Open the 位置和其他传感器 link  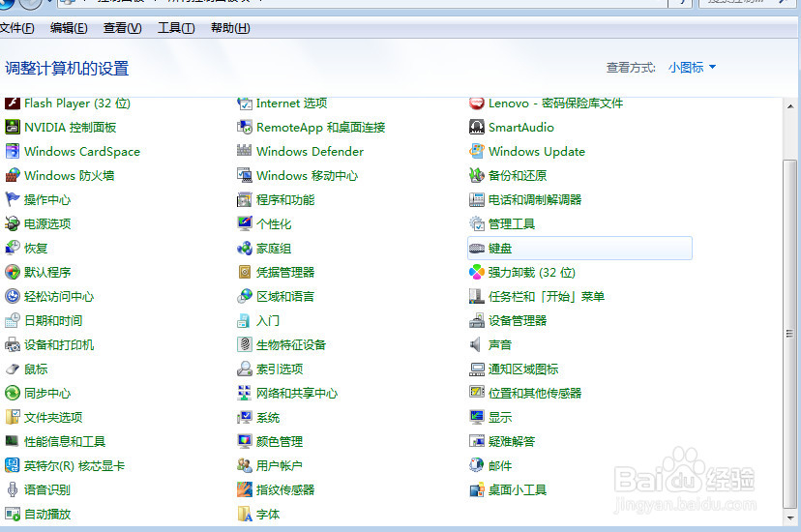pyautogui.click(x=535, y=394)
